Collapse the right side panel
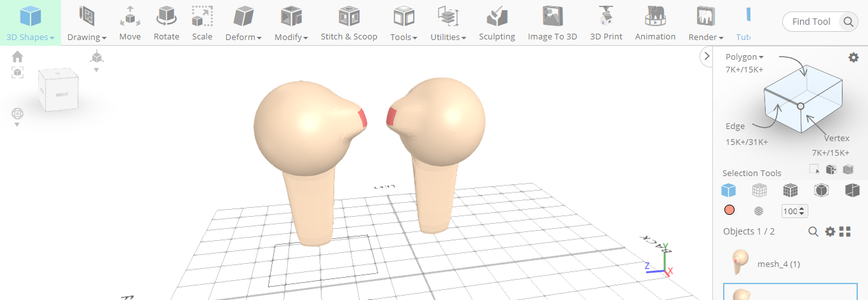Viewport: 868px width, 300px height. 707,57
